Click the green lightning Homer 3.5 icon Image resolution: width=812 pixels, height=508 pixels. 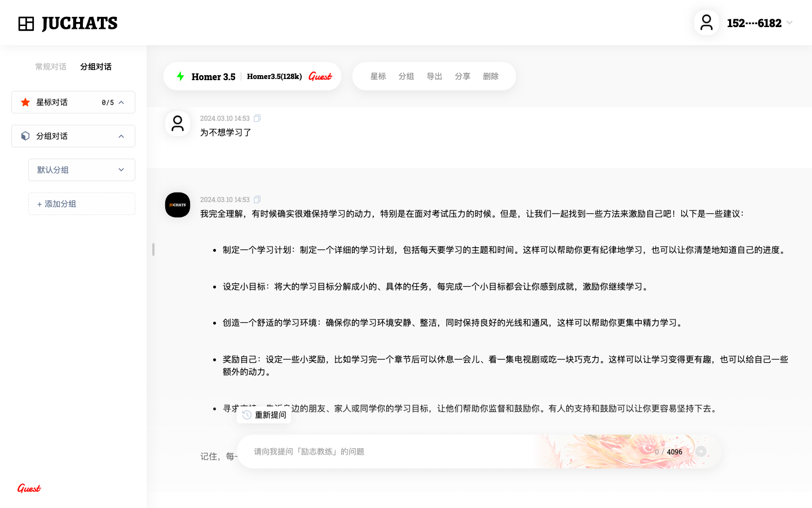click(180, 76)
